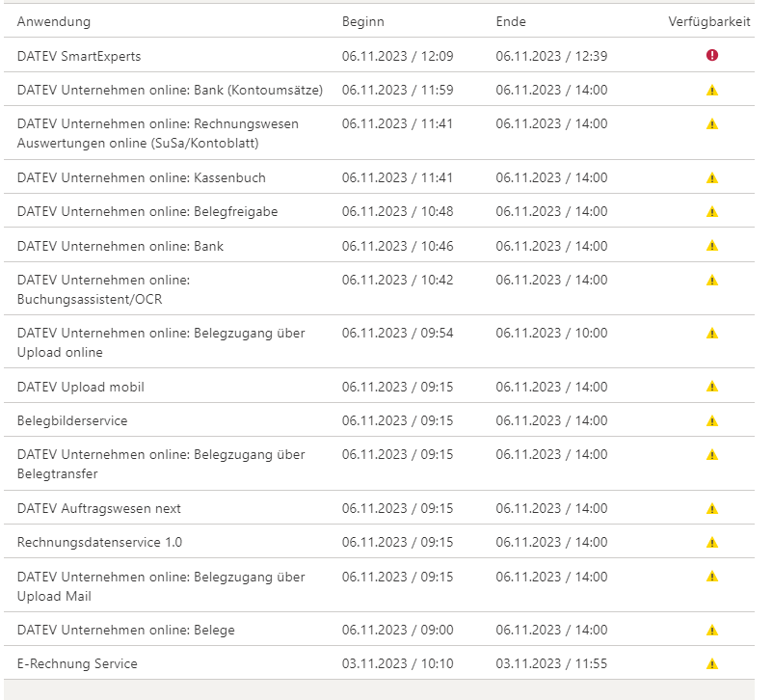Click the Beginn column header

pos(362,22)
